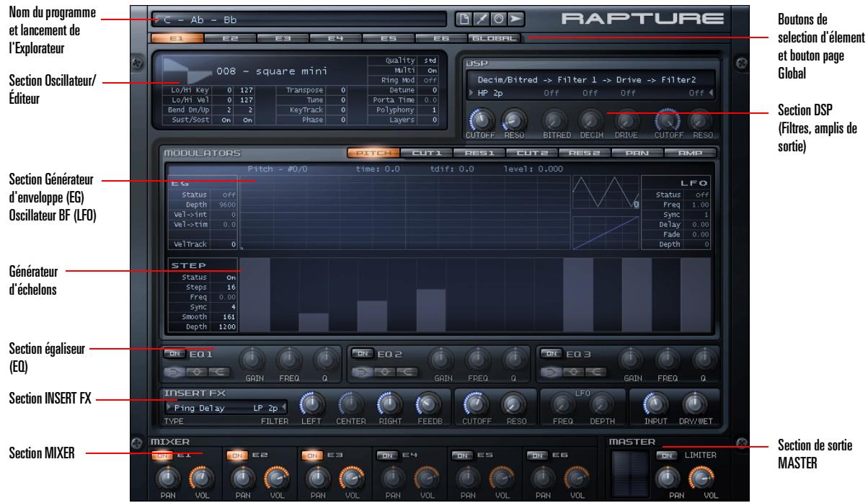Toggle EQ 3 ON button
Image resolution: width=868 pixels, height=503 pixels.
click(552, 354)
